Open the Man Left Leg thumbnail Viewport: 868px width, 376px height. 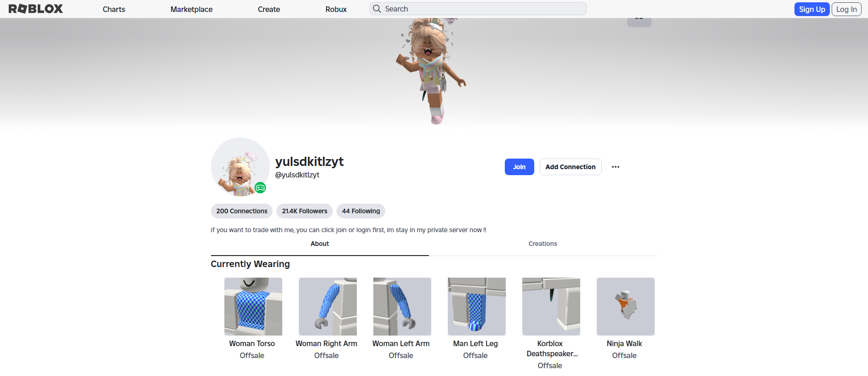pos(477,307)
